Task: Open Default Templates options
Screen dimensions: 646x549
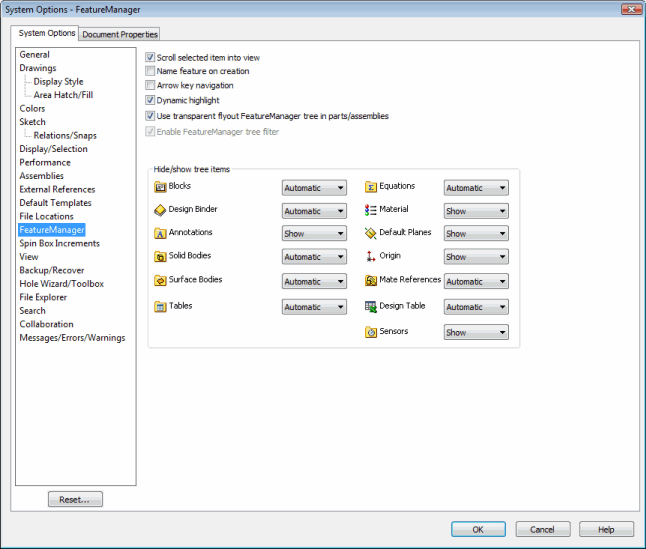Action: 56,203
